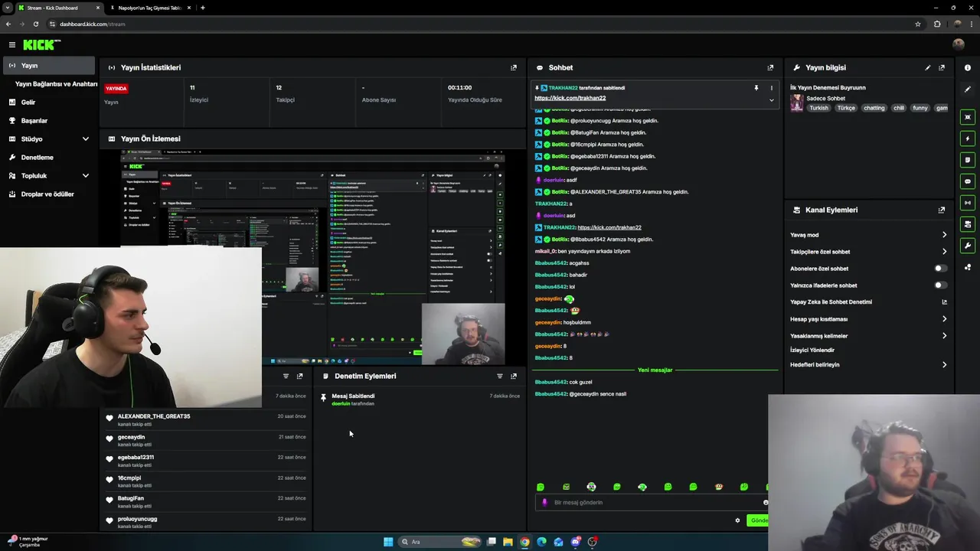Viewport: 980px width, 551px height.
Task: Open Yavaş mod settings
Action: 868,235
